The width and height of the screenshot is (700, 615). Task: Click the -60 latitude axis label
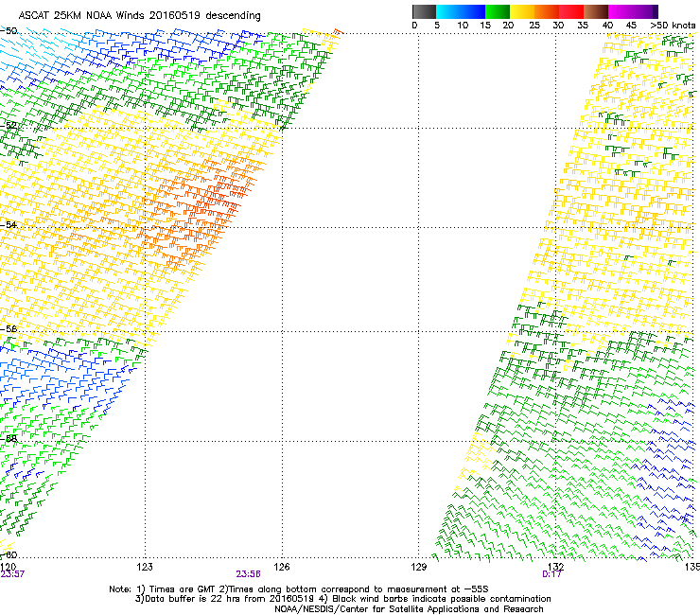(9, 554)
